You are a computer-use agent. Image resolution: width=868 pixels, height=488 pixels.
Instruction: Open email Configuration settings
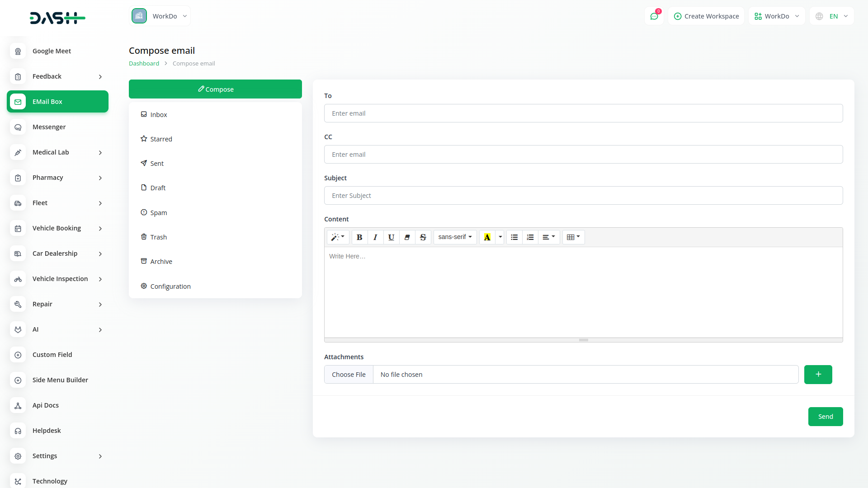215,286
